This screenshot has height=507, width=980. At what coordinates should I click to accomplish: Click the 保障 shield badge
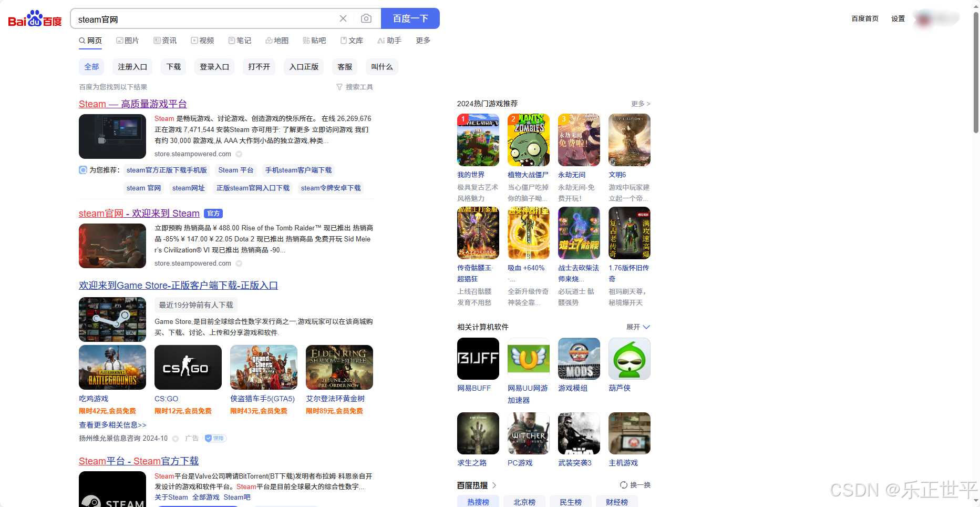click(215, 438)
